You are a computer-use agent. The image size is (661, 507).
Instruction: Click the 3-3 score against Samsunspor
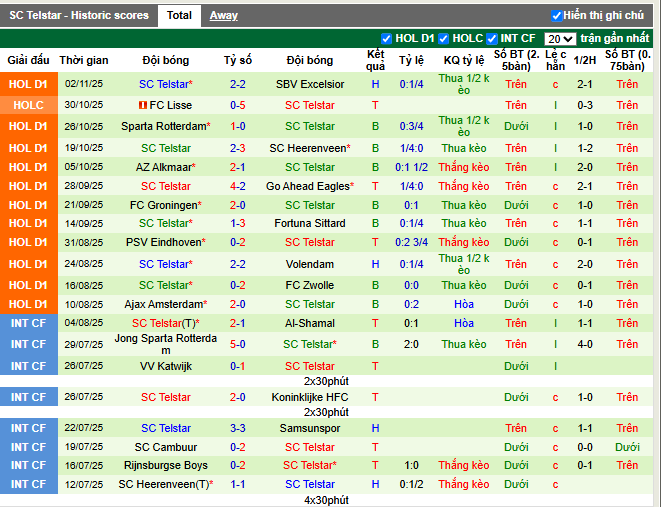[238, 428]
